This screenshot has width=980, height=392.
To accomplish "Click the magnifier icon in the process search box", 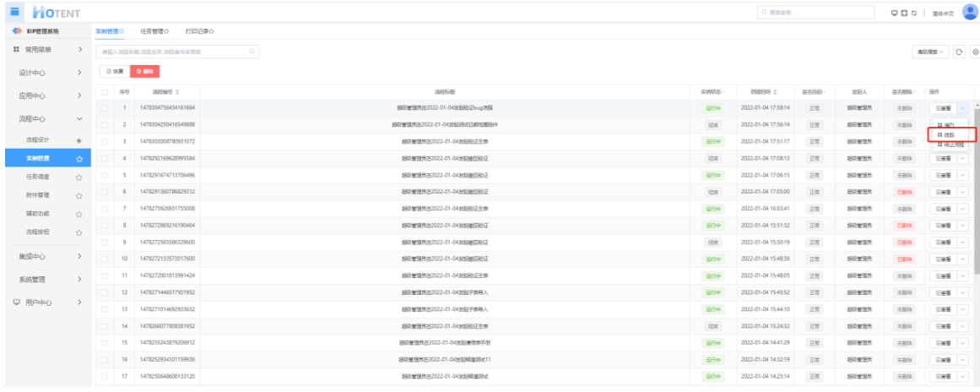I will (x=252, y=52).
